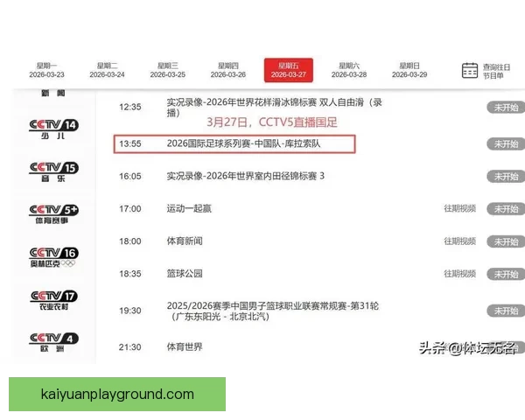The image size is (525, 420).
Task: Open 往期视频 link for 运动一起赢
Action: pyautogui.click(x=459, y=208)
